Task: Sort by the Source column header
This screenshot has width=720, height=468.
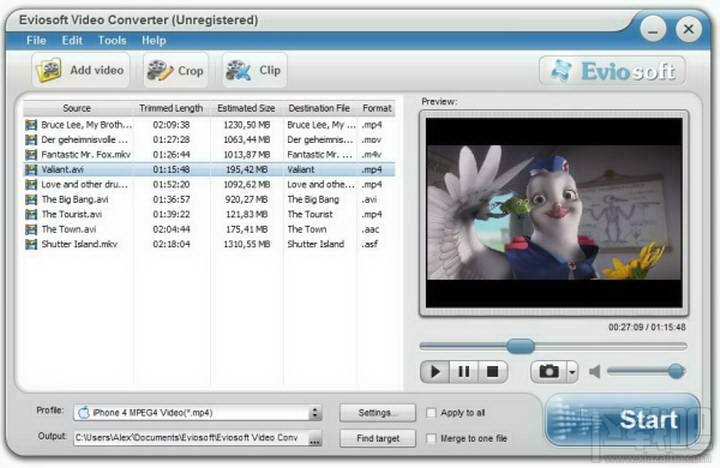Action: pyautogui.click(x=77, y=108)
